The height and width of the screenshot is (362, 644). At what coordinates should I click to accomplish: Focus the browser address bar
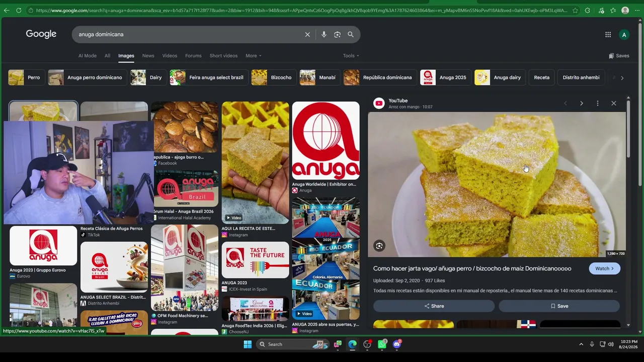(301, 10)
